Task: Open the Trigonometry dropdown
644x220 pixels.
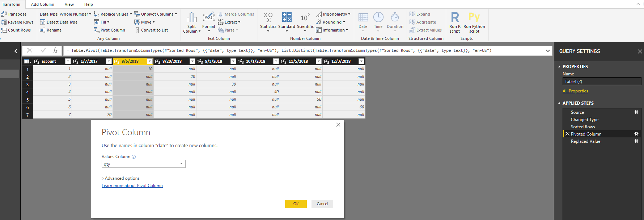Action: coord(333,14)
